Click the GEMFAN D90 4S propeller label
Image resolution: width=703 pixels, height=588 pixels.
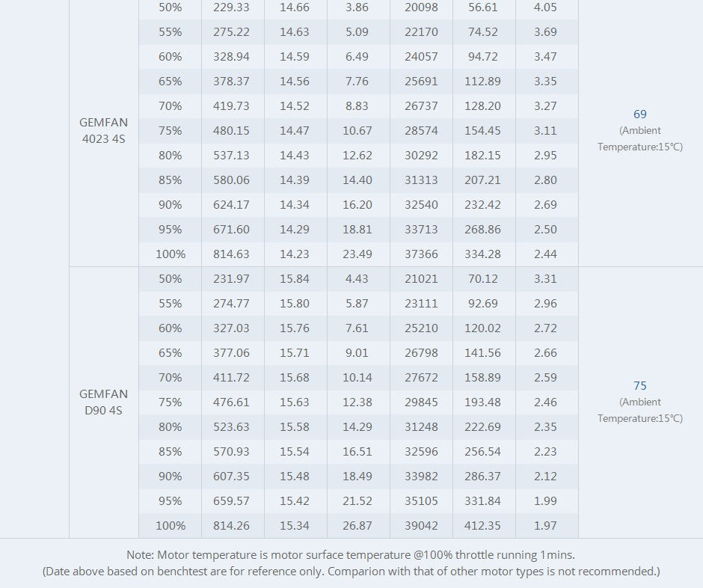point(103,402)
